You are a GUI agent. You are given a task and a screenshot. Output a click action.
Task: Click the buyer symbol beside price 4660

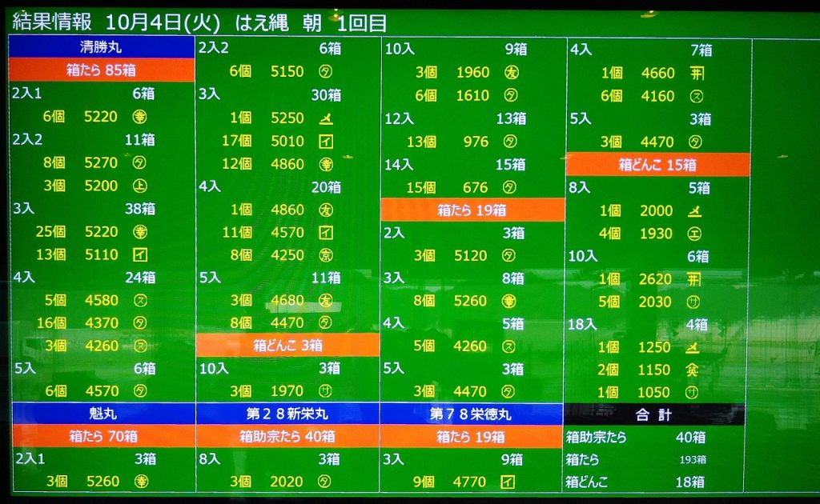(696, 73)
